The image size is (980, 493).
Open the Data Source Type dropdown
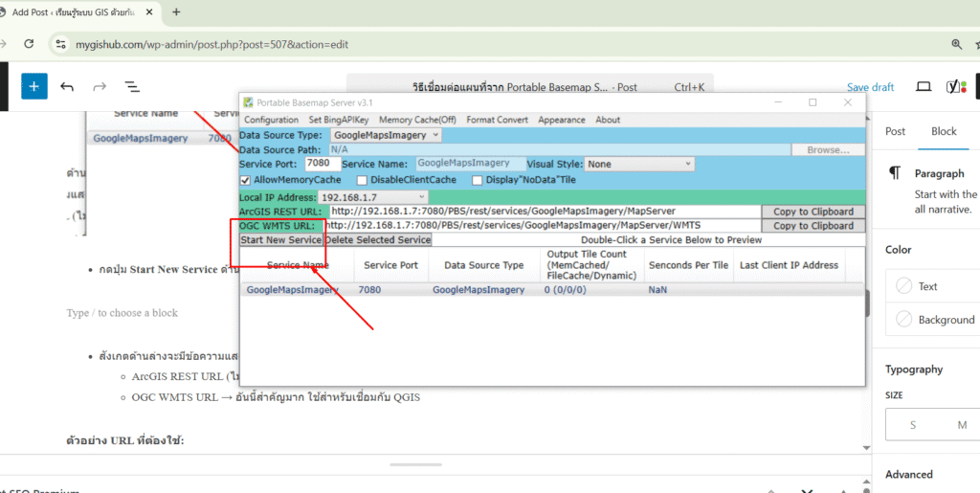386,135
